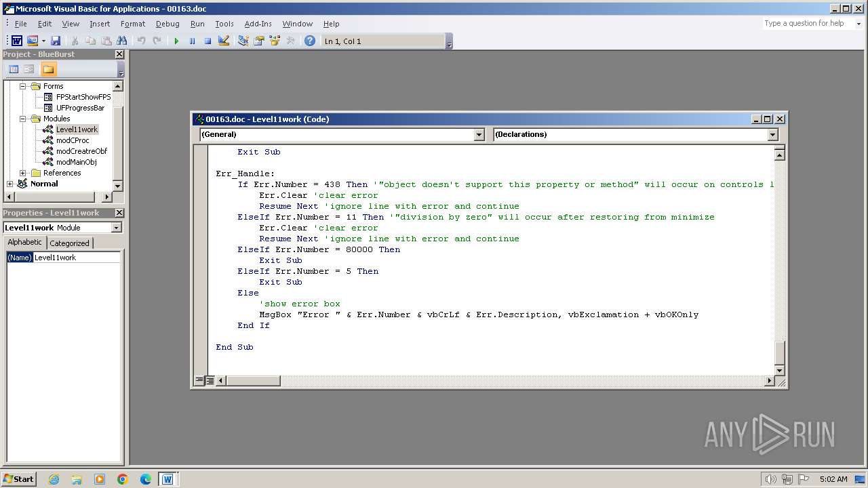Open the Object Browser icon
The image size is (868, 488).
pos(275,41)
